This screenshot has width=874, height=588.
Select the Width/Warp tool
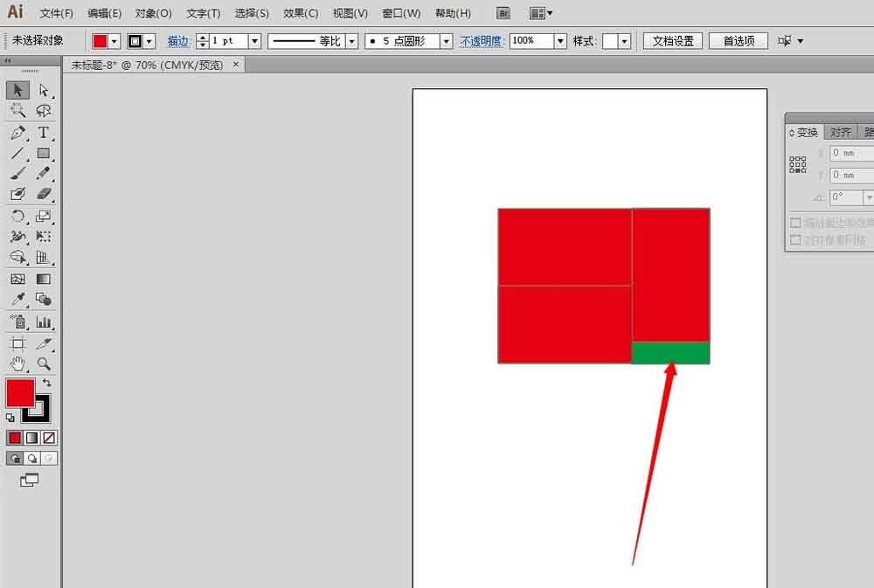click(17, 236)
